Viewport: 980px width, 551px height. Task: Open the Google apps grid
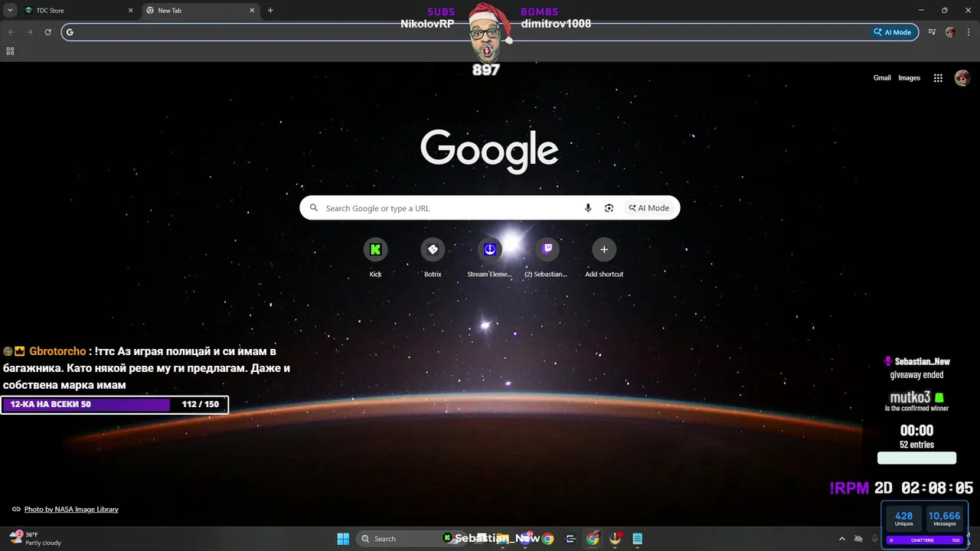tap(937, 78)
